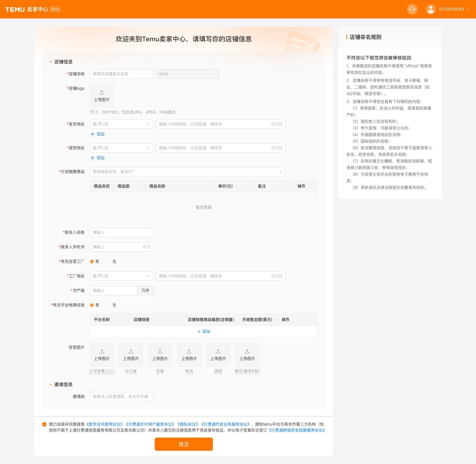476x464 pixels.
Task: Click the customer service headset icon
Action: (x=412, y=9)
